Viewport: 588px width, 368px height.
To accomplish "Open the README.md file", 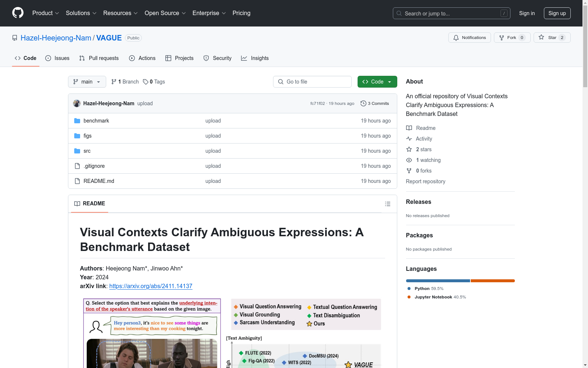I will tap(99, 181).
